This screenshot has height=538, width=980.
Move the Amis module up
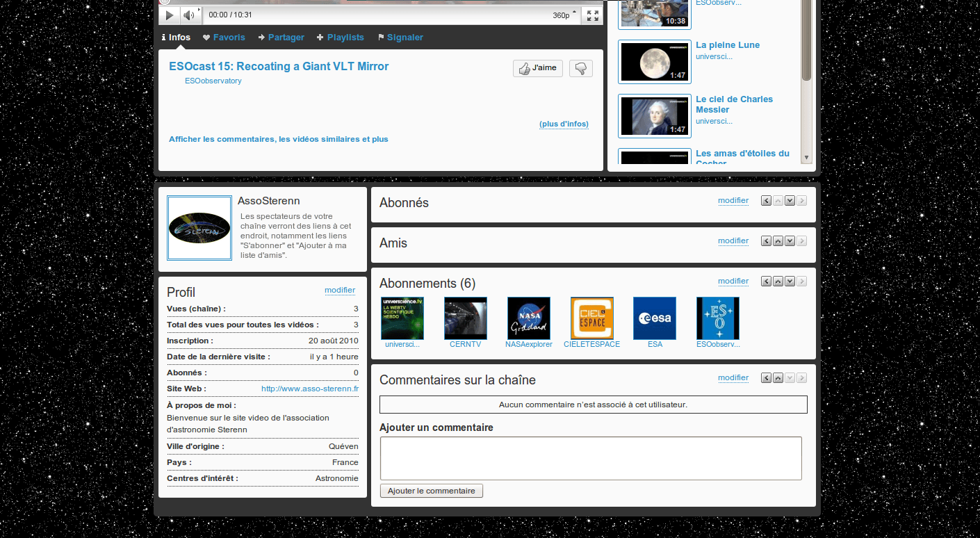[x=778, y=241]
